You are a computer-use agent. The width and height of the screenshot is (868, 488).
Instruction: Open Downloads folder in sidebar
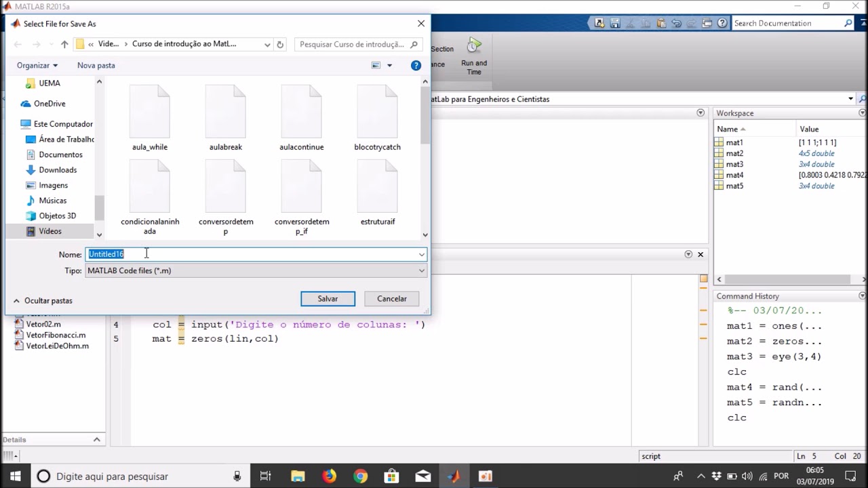point(58,170)
